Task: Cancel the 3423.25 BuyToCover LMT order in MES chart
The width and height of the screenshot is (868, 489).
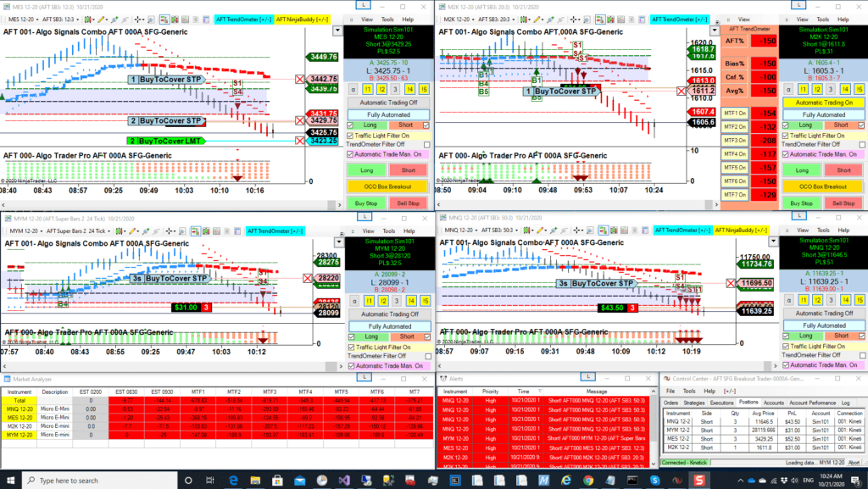Action: [300, 141]
